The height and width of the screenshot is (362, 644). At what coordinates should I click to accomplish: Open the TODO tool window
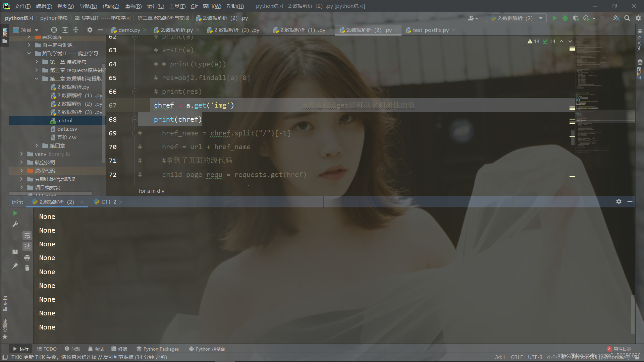coord(47,349)
